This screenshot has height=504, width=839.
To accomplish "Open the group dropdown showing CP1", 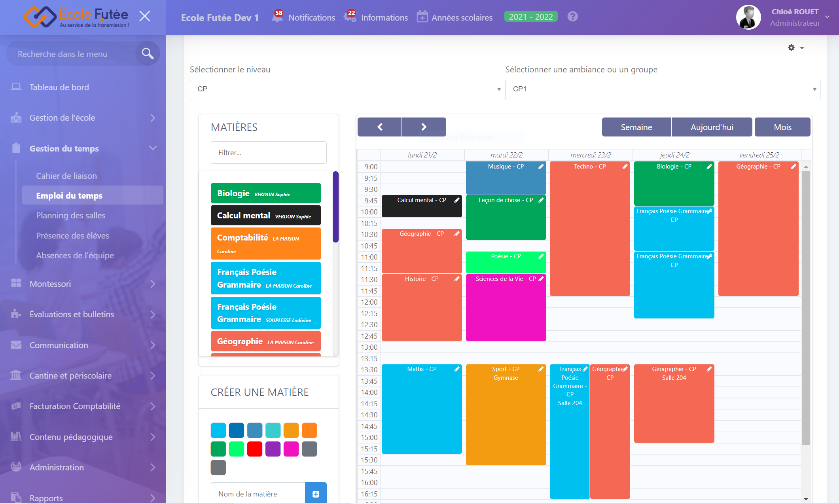I will (663, 89).
